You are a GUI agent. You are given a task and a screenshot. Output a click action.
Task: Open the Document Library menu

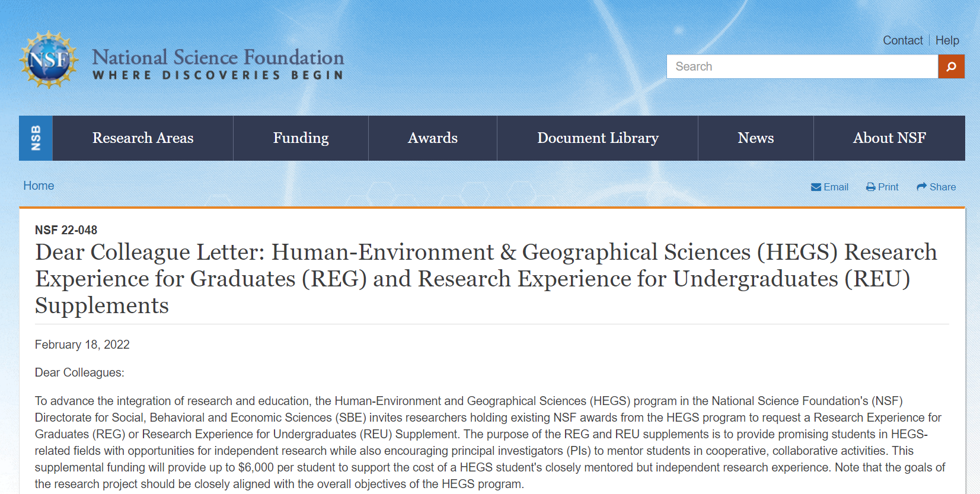[598, 138]
